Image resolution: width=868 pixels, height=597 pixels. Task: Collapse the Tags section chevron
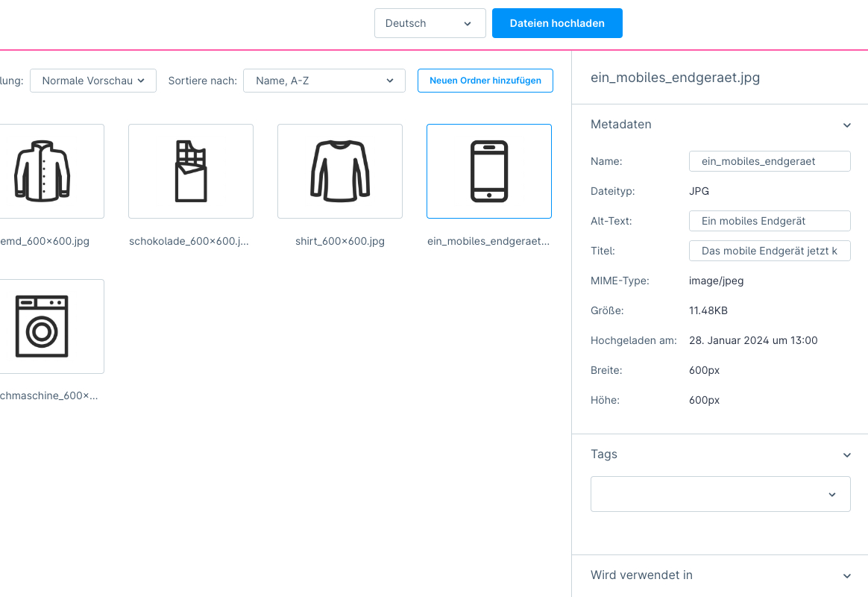(x=846, y=455)
